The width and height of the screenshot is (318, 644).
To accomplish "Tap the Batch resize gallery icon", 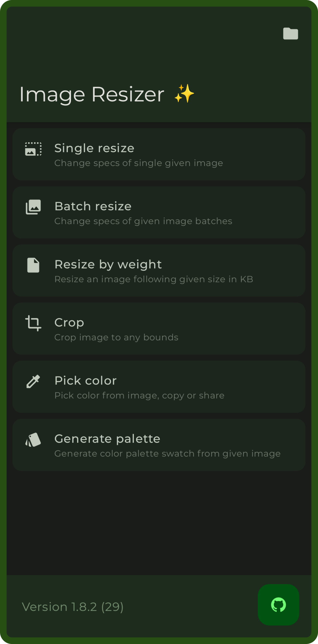I will [x=33, y=207].
